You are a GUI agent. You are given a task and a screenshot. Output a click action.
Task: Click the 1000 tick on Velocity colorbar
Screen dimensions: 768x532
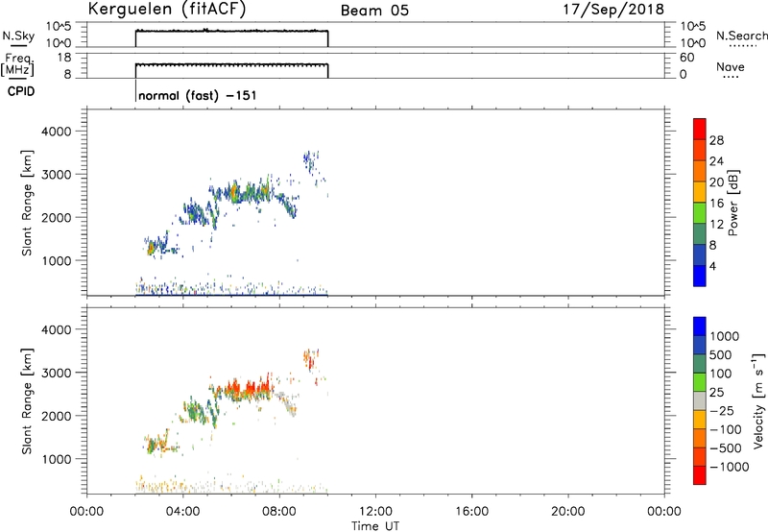(724, 336)
